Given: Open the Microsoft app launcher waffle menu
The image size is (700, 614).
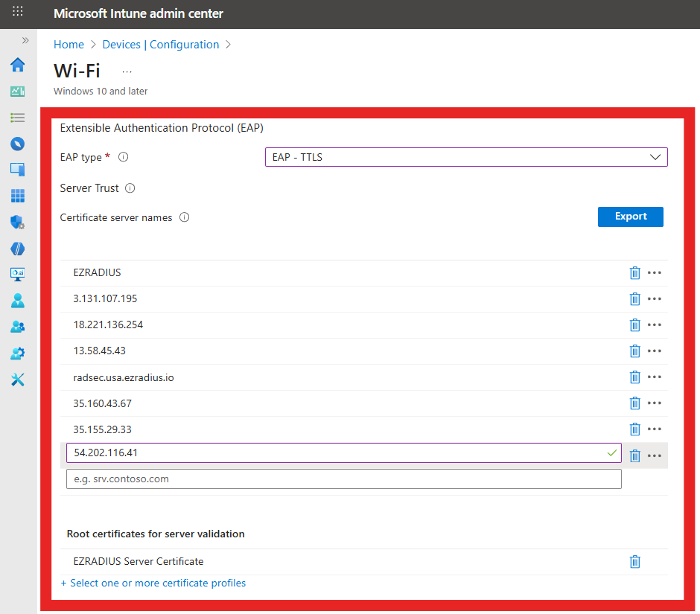Looking at the screenshot, I should (18, 13).
